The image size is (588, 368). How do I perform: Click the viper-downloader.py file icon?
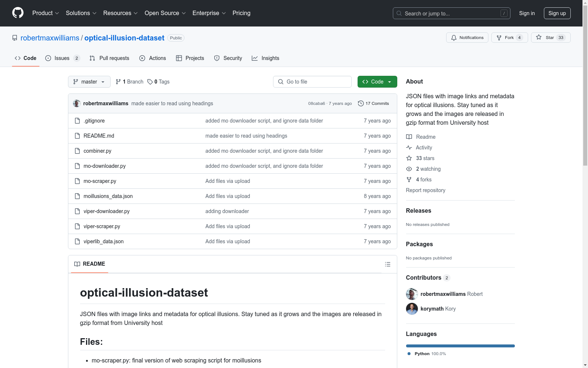pyautogui.click(x=77, y=211)
